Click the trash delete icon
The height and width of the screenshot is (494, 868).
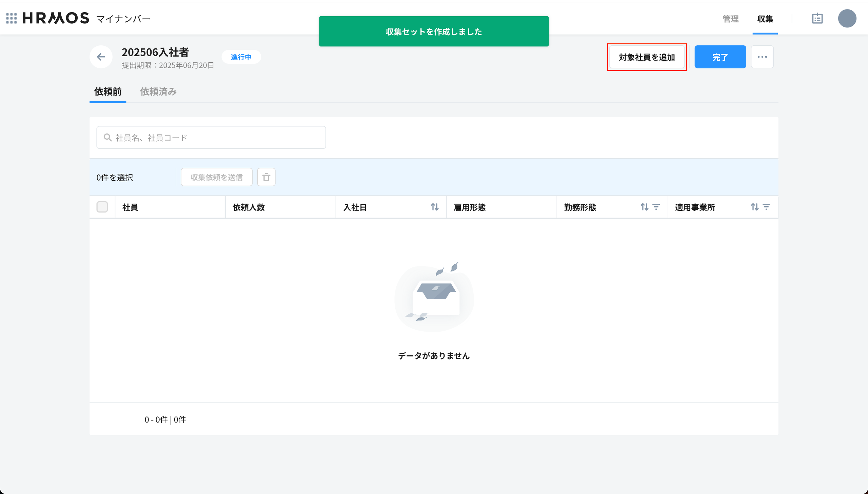(x=266, y=177)
